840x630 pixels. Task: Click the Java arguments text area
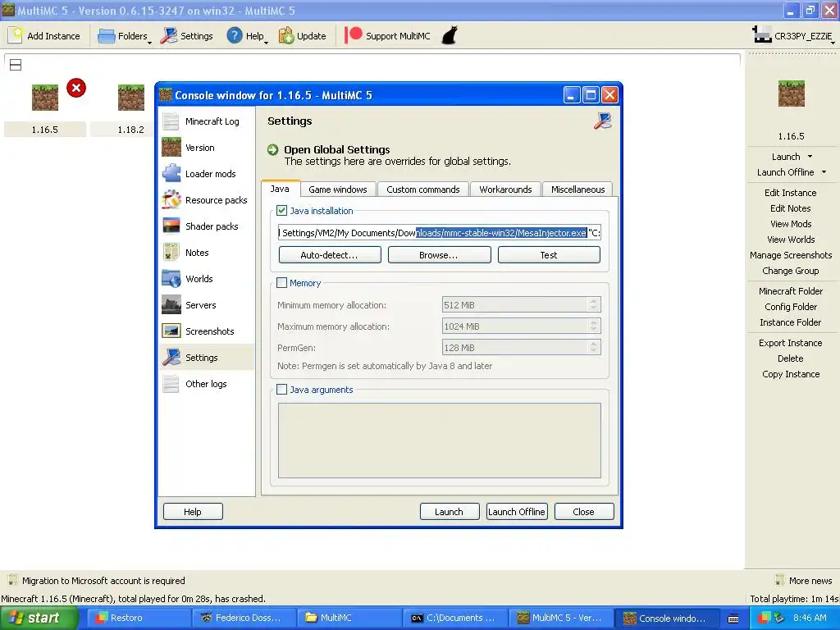pyautogui.click(x=440, y=441)
